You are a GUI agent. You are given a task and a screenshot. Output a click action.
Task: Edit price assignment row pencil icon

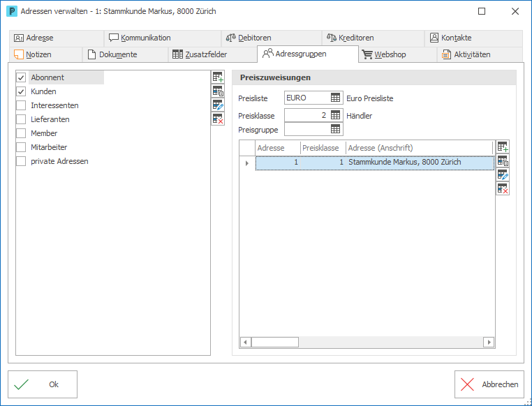(x=503, y=174)
